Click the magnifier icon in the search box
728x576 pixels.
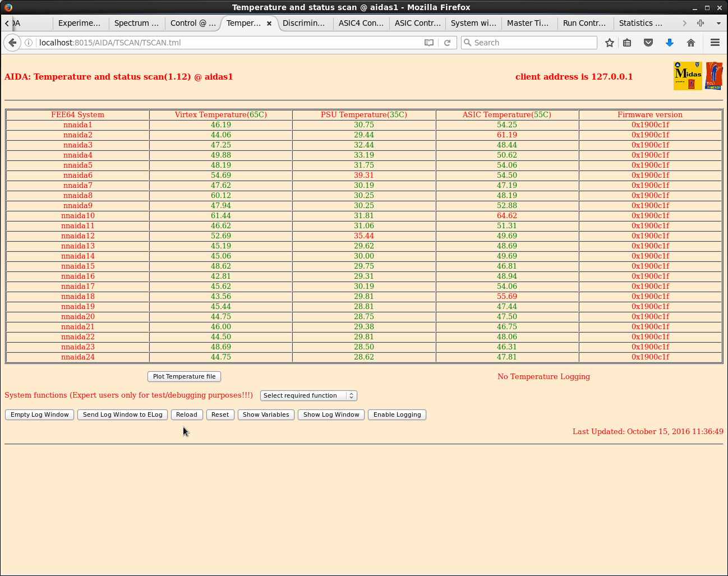click(467, 43)
